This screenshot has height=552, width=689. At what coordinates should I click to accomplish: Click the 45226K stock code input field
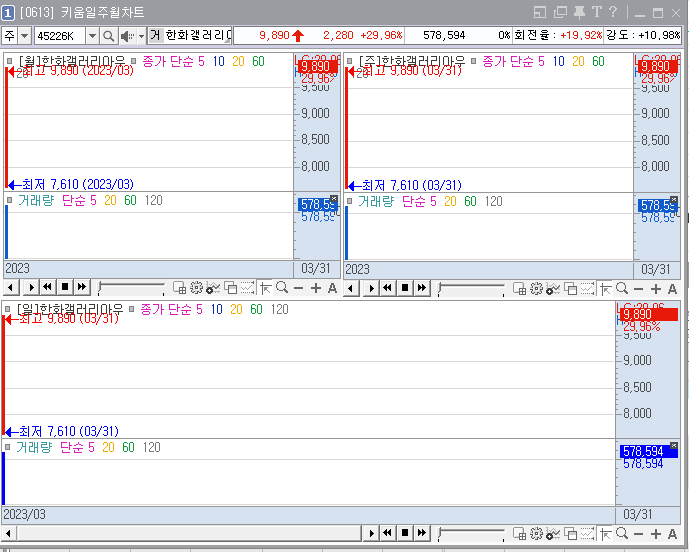point(59,36)
